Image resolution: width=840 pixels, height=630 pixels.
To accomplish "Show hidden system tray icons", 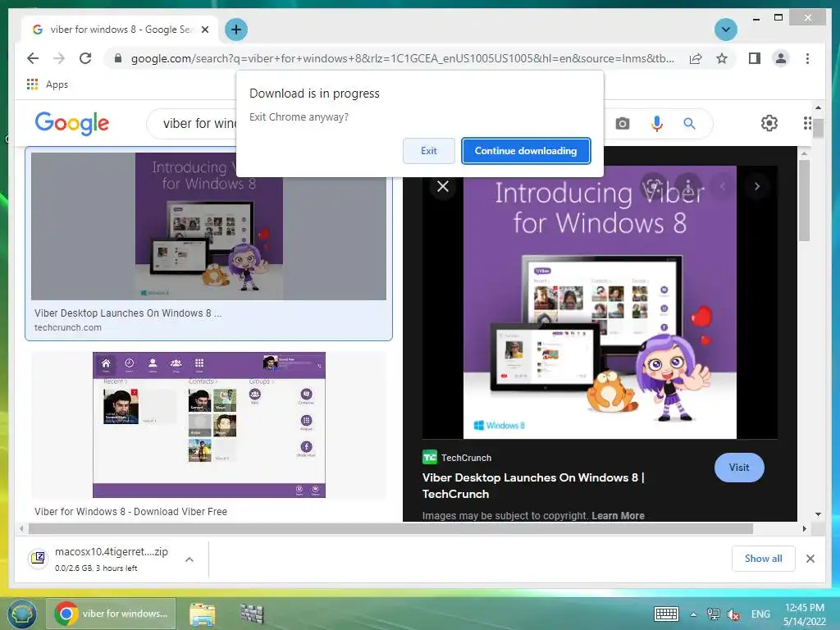I will [x=693, y=614].
